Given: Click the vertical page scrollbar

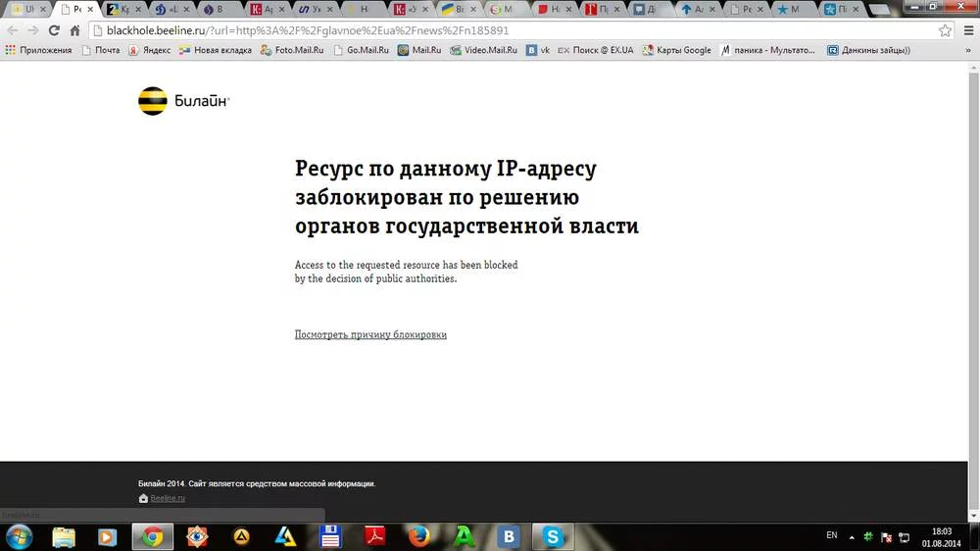Looking at the screenshot, I should (973, 291).
